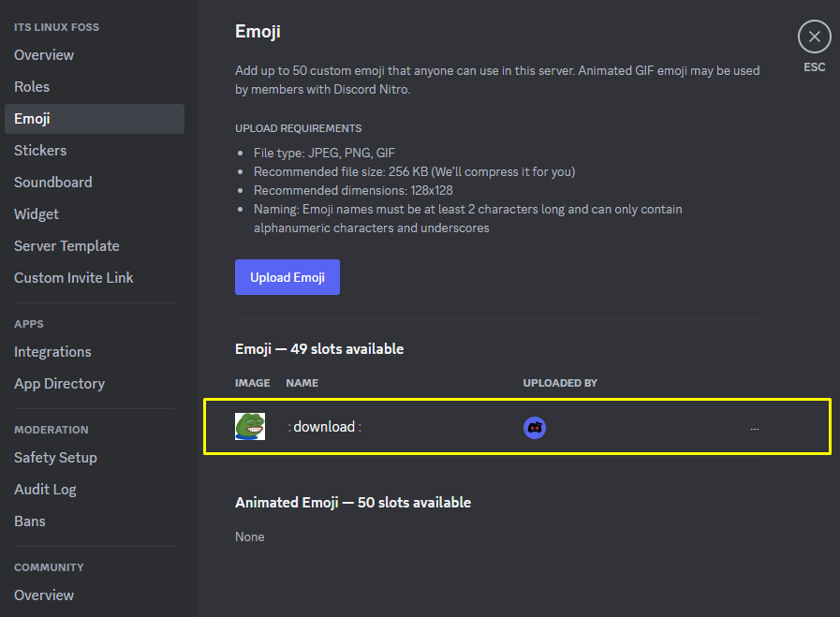Screen dimensions: 840x617
Task: Click the IMAGE column header
Action: [252, 383]
